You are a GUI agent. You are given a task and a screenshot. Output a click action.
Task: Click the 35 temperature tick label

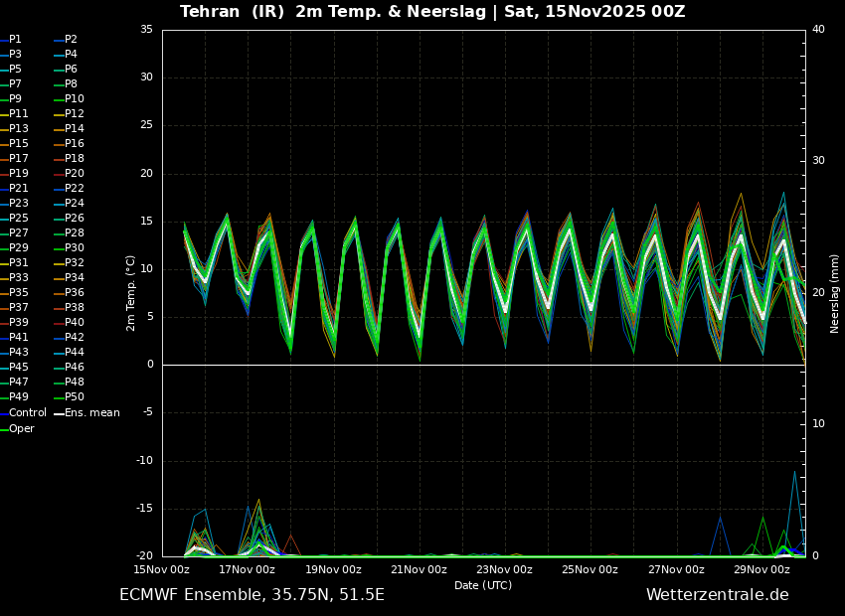click(146, 30)
